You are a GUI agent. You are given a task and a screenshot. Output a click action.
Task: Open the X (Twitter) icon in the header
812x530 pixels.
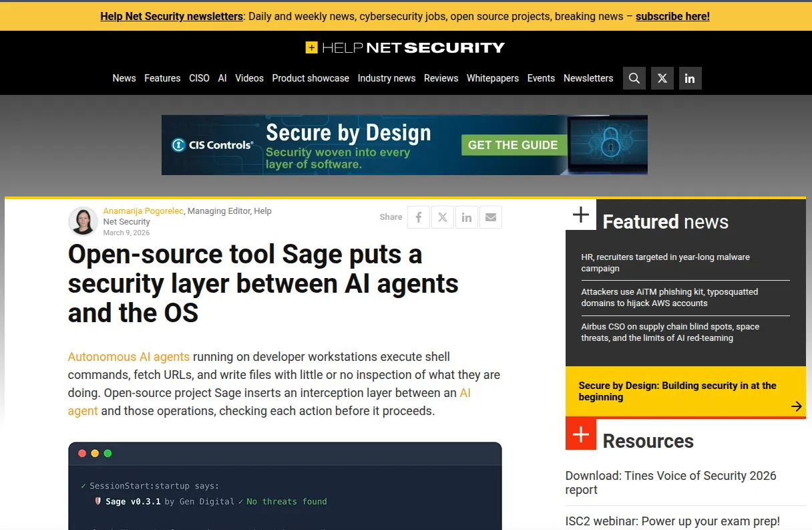(662, 78)
